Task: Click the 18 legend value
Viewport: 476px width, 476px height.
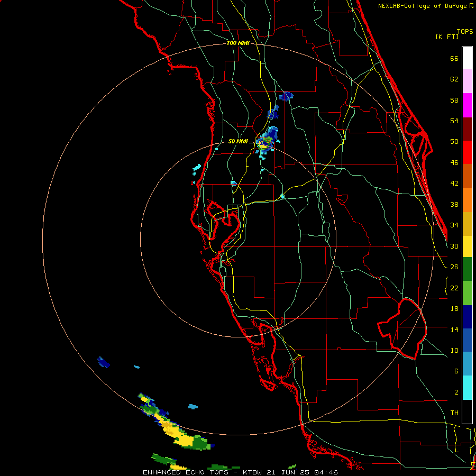Action: coord(454,309)
